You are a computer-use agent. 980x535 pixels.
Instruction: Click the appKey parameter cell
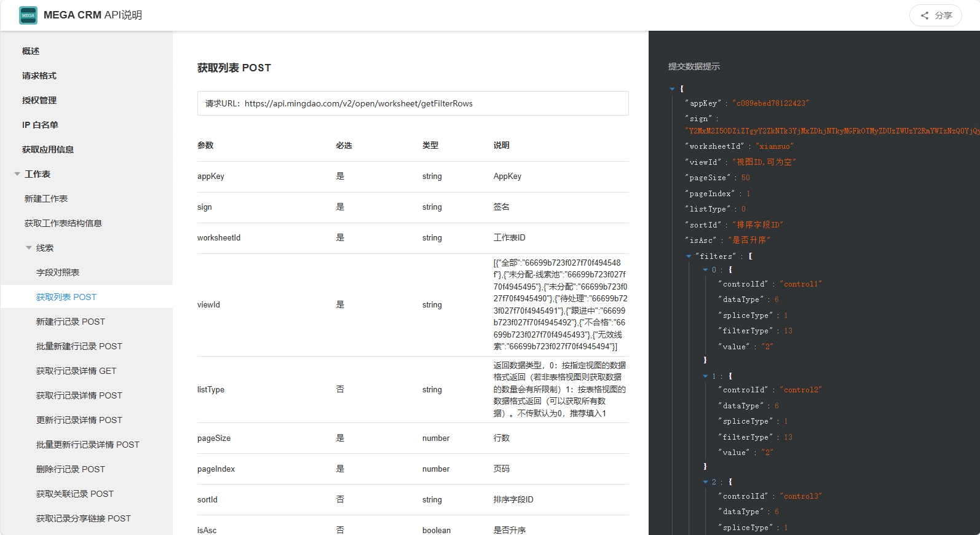(x=211, y=176)
